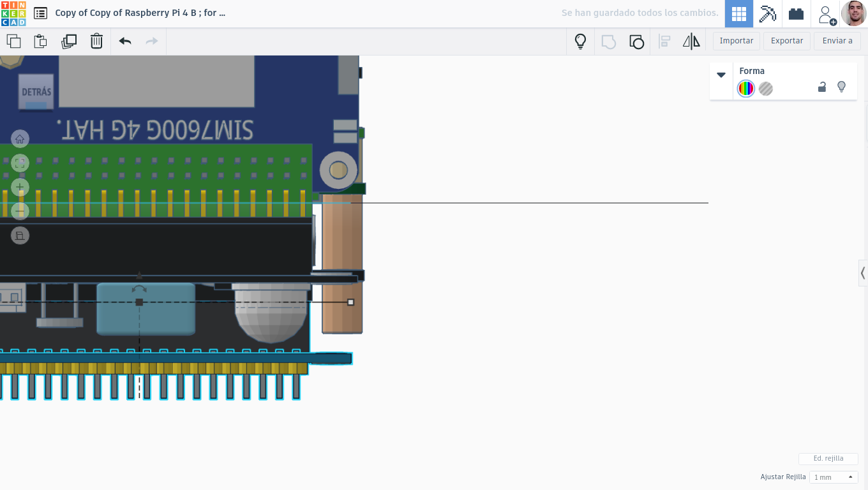Expand the collapsed shapes side panel
Viewport: 868px width, 490px height.
pyautogui.click(x=863, y=273)
